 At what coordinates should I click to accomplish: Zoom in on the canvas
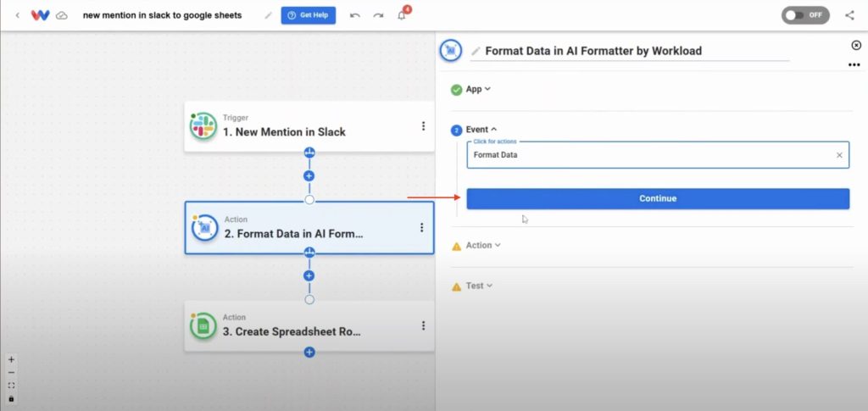[12, 359]
